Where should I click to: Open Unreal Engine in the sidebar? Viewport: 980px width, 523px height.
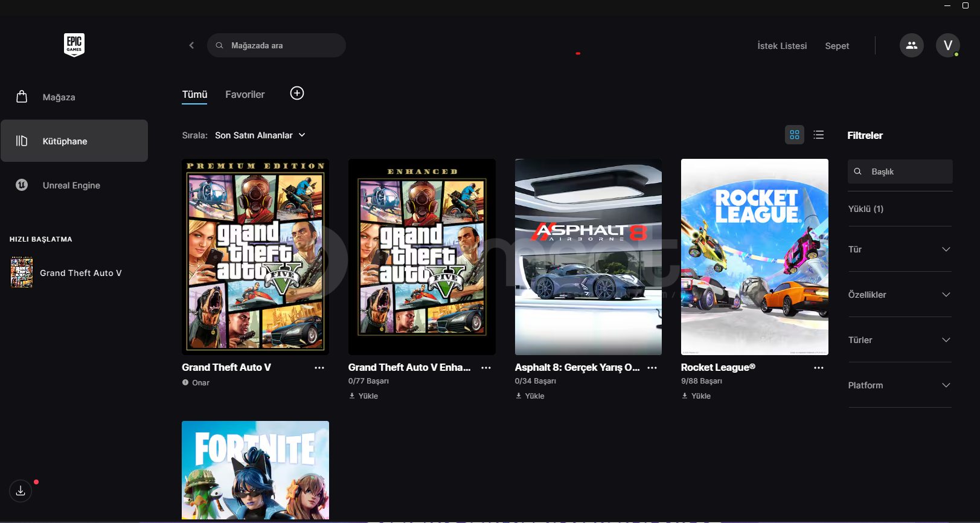[x=74, y=185]
